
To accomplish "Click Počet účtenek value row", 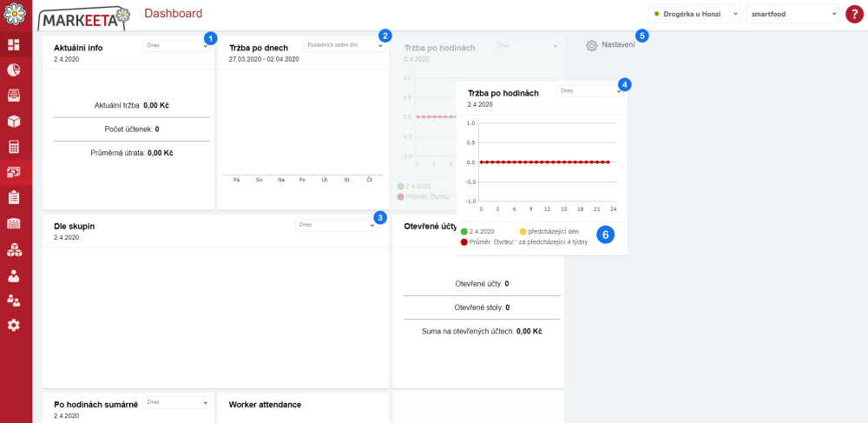I will pos(132,129).
